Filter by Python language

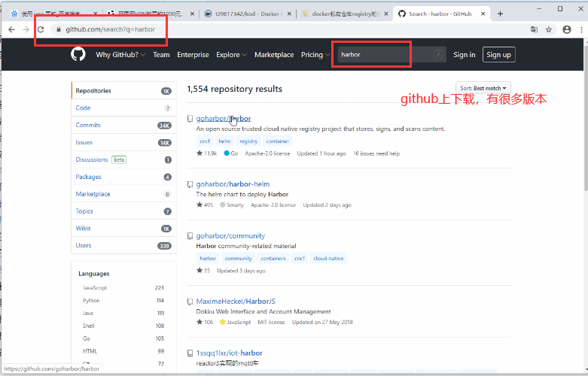123,300
